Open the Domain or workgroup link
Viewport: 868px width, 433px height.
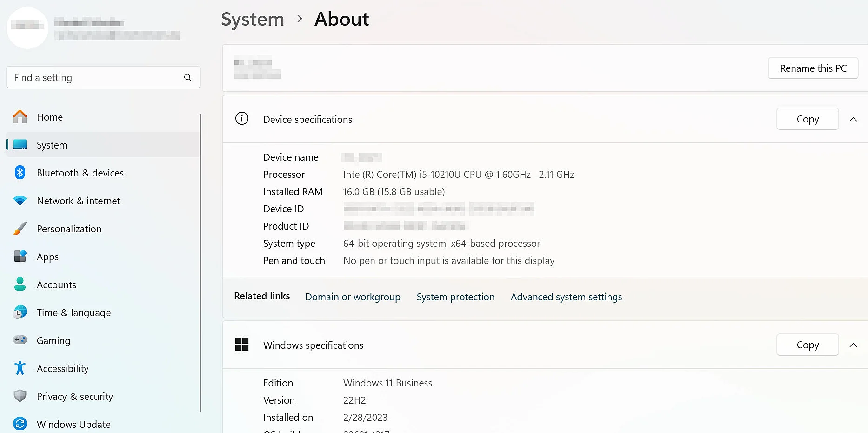(353, 297)
